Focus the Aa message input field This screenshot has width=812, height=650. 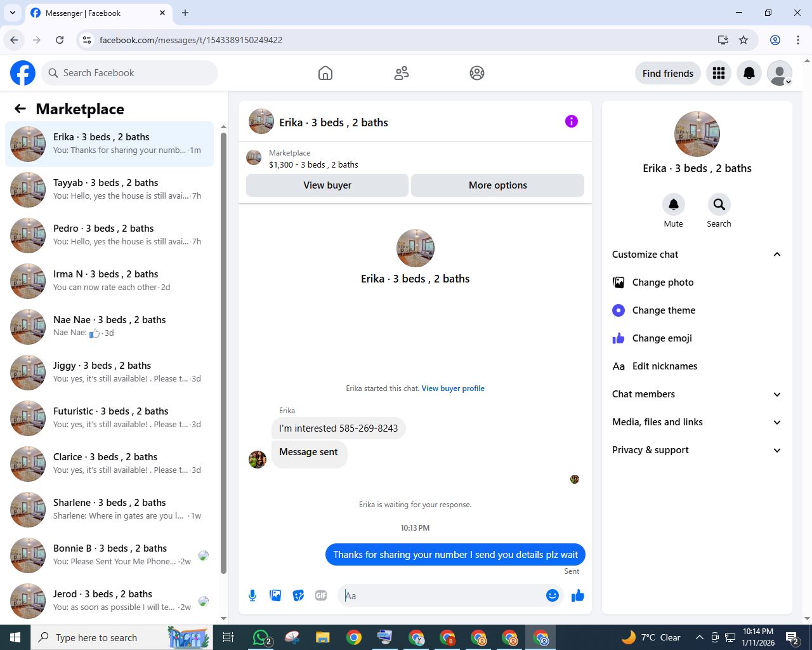click(x=443, y=595)
